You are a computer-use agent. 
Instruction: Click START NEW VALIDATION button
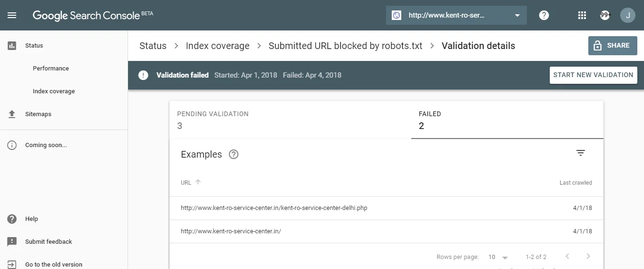click(593, 75)
